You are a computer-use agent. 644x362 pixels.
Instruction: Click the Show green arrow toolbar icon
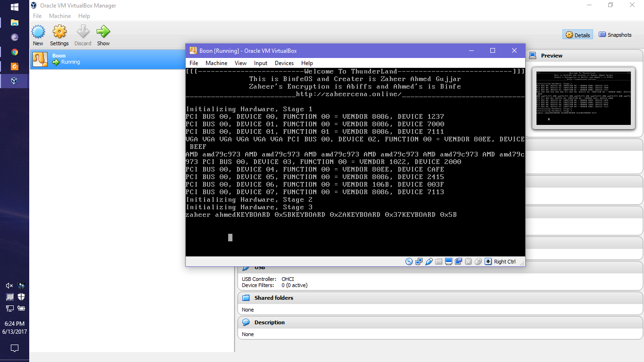click(x=103, y=32)
